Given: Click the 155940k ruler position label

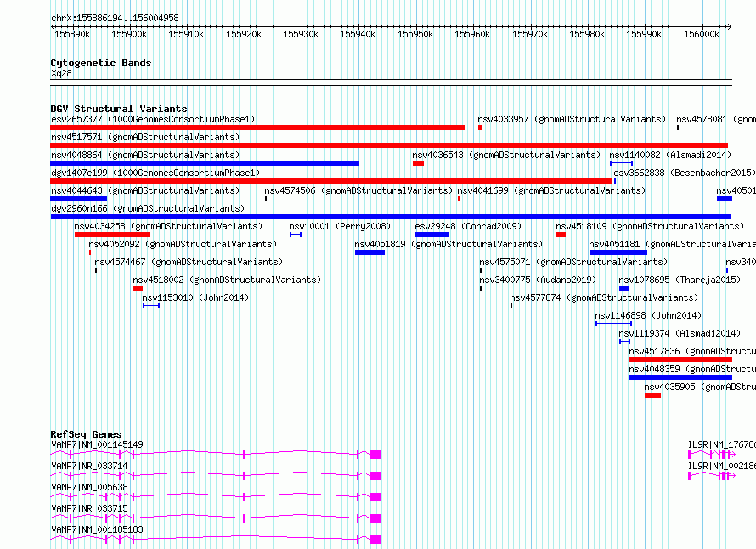Looking at the screenshot, I should coord(358,34).
